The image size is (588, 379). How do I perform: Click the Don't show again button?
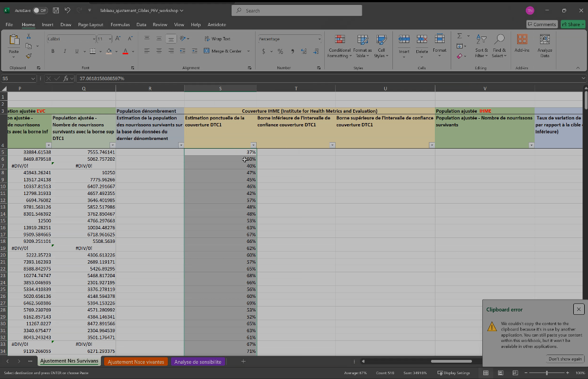[565, 359]
